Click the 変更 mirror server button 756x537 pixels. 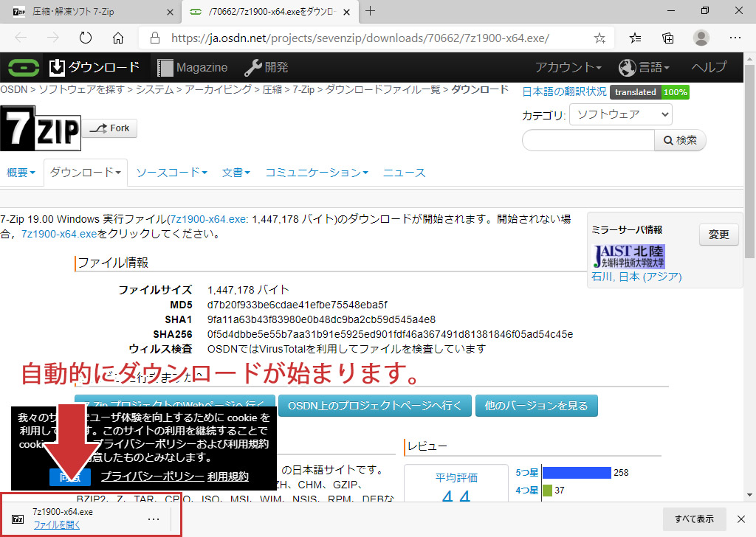click(x=718, y=235)
